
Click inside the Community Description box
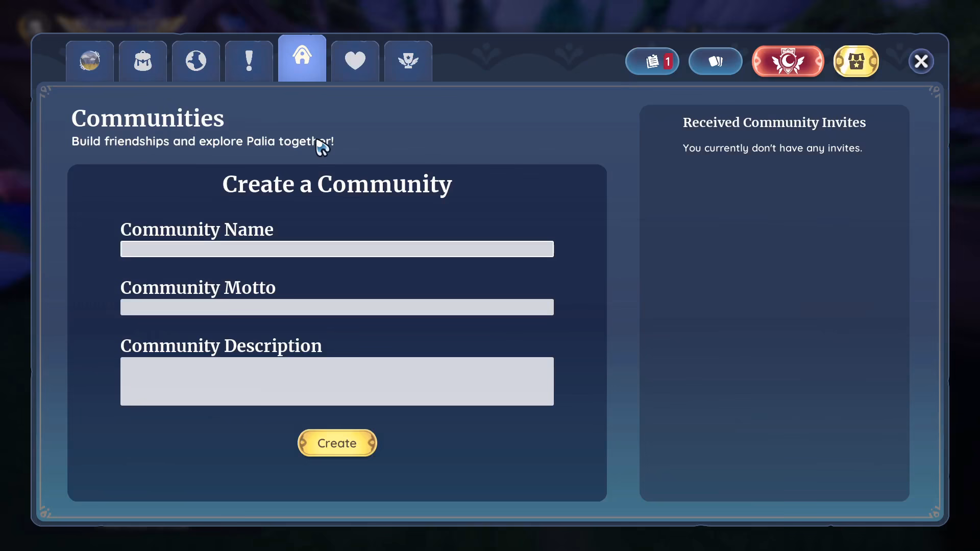click(x=337, y=381)
